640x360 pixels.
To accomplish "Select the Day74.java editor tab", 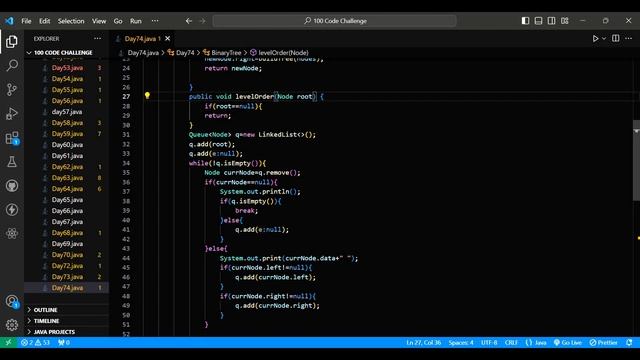I will click(141, 39).
